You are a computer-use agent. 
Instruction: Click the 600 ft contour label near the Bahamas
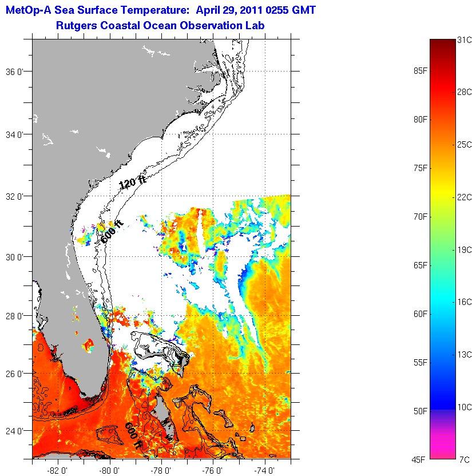(133, 435)
